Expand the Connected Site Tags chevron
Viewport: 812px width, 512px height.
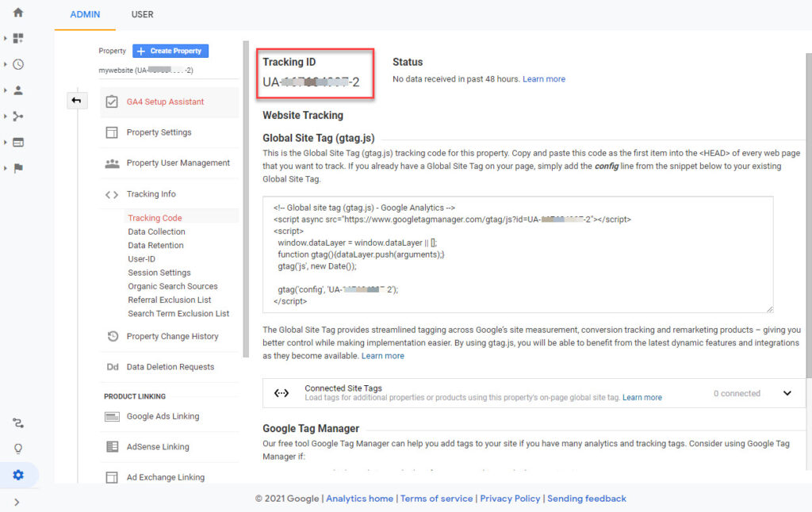tap(787, 392)
